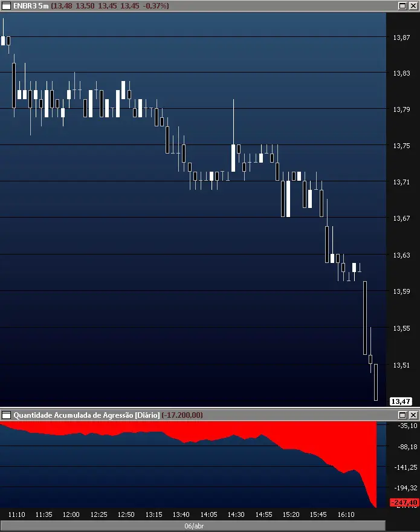Close the ENBR3 5m chart panel
420x532 pixels.
click(x=413, y=6)
